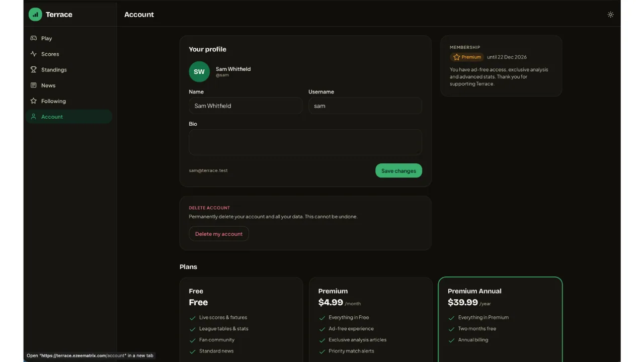Screen dimensions: 644x362
Task: Click the MEMBERSHIP card heading
Action: (465, 47)
